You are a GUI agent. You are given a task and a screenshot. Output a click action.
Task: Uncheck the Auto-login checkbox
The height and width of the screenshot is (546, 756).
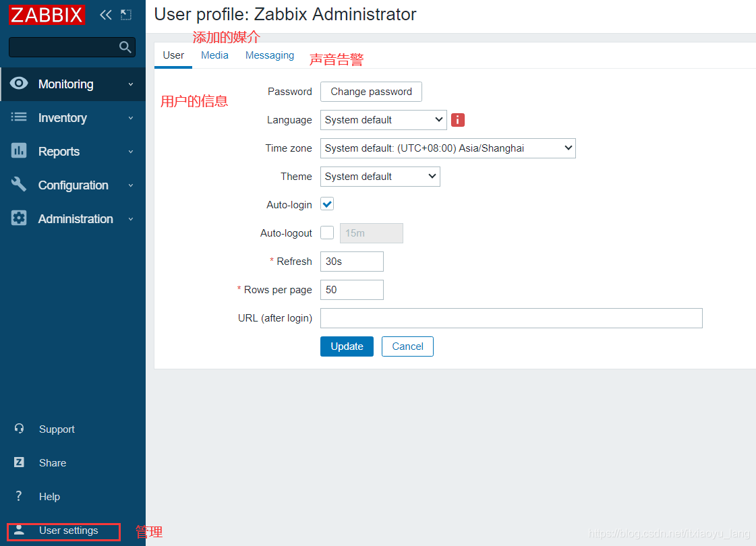point(327,204)
